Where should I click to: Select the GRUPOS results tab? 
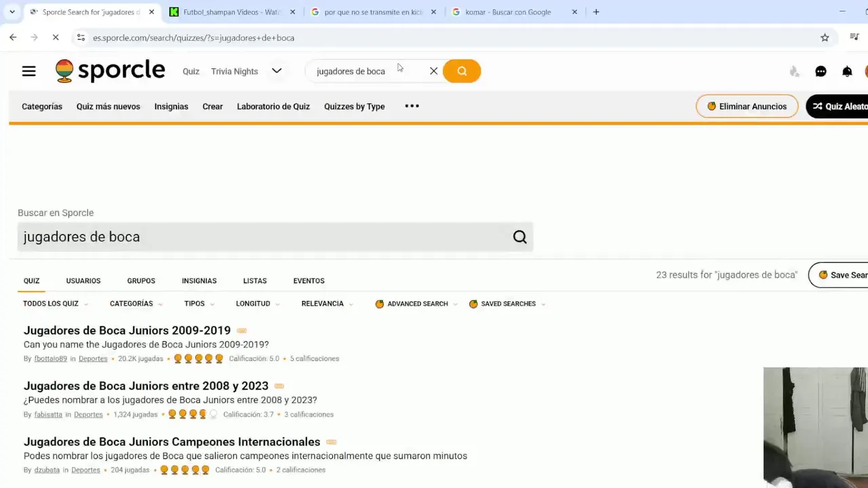(141, 281)
